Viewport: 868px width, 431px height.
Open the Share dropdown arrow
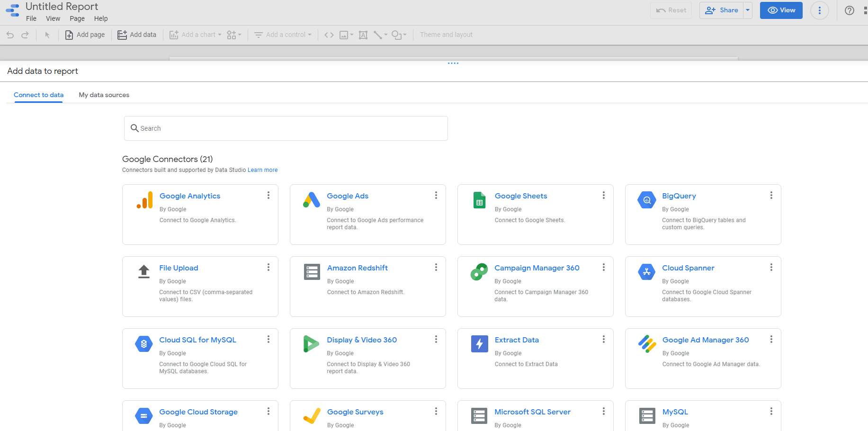click(747, 10)
